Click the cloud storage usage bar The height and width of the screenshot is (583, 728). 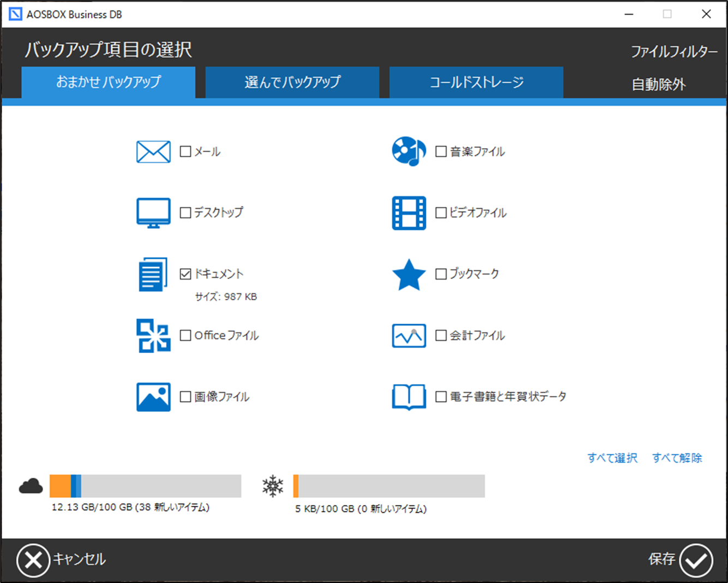tap(146, 486)
